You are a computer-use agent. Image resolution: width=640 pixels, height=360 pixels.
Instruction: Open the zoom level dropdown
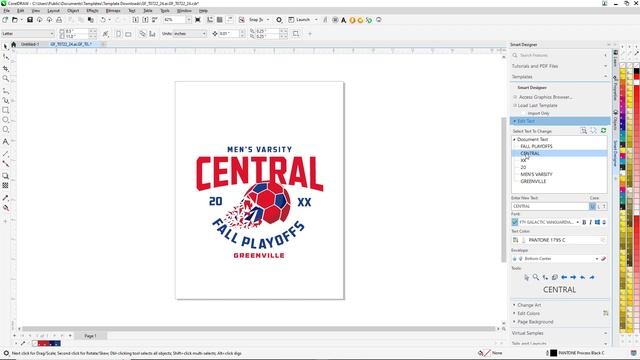pos(188,20)
